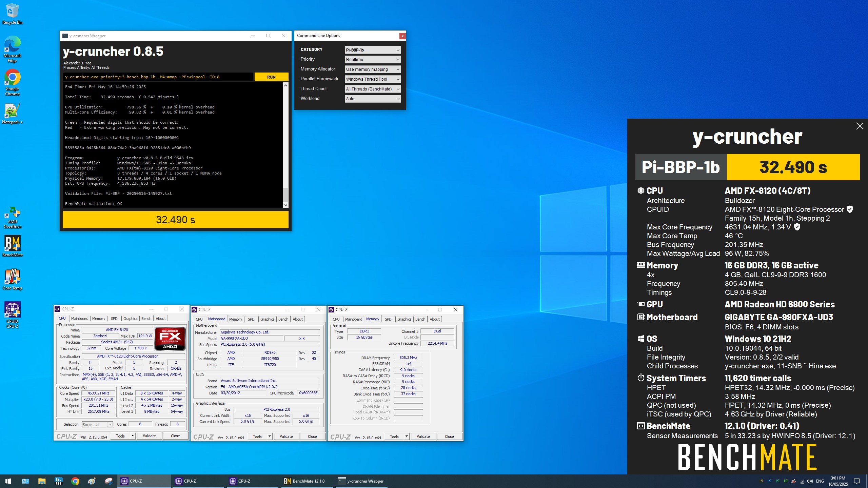
Task: Switch to y-cruncher Wrapper taskbar button
Action: [x=361, y=481]
